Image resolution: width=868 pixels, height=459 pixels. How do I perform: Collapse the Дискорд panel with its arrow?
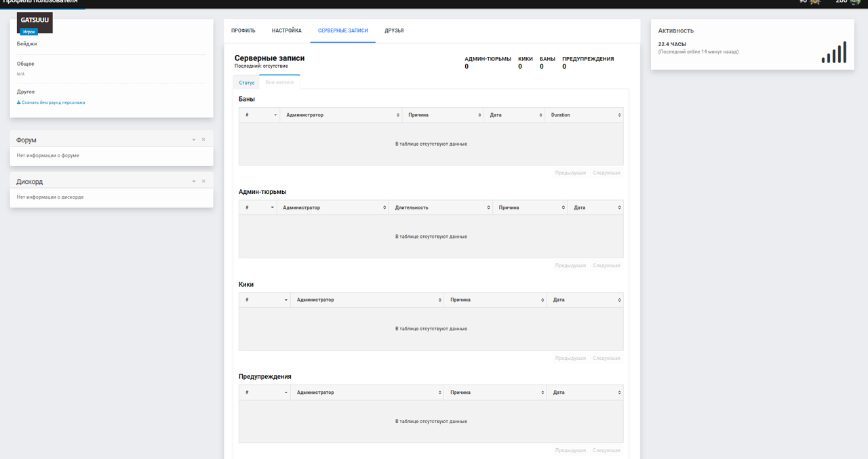pyautogui.click(x=193, y=182)
